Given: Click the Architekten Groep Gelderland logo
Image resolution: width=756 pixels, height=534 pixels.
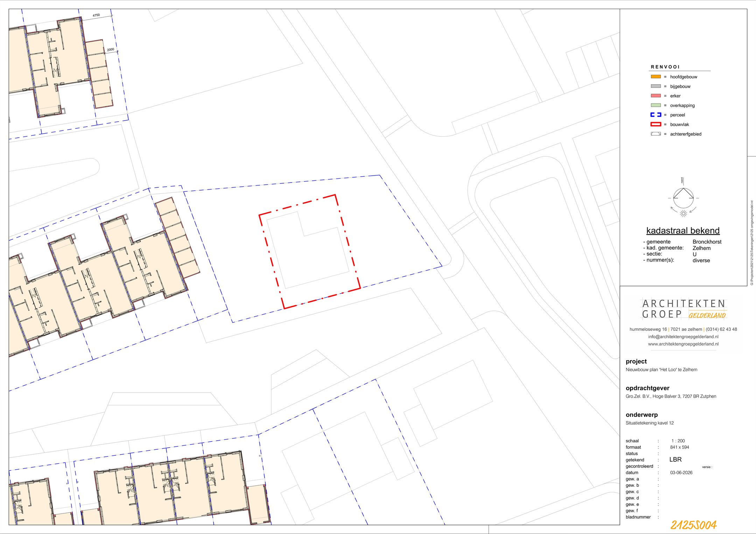Looking at the screenshot, I should tap(684, 309).
